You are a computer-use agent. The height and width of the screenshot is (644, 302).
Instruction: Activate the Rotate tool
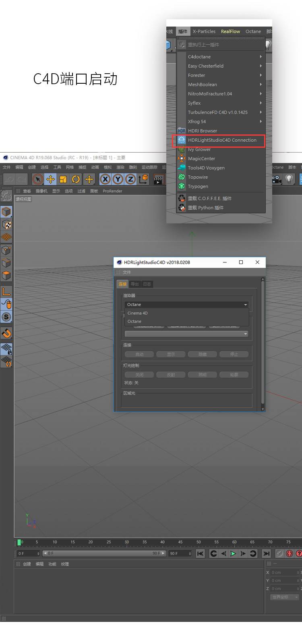click(x=76, y=179)
